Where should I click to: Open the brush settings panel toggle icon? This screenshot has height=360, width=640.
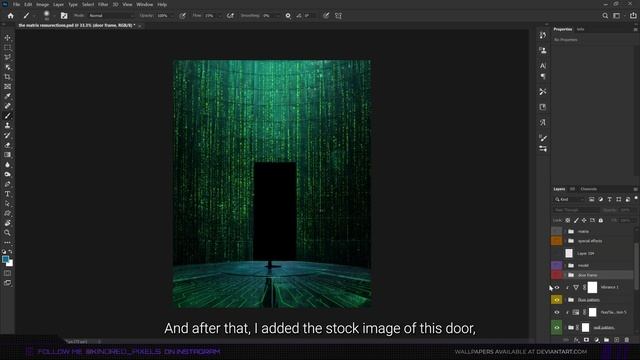[64, 16]
